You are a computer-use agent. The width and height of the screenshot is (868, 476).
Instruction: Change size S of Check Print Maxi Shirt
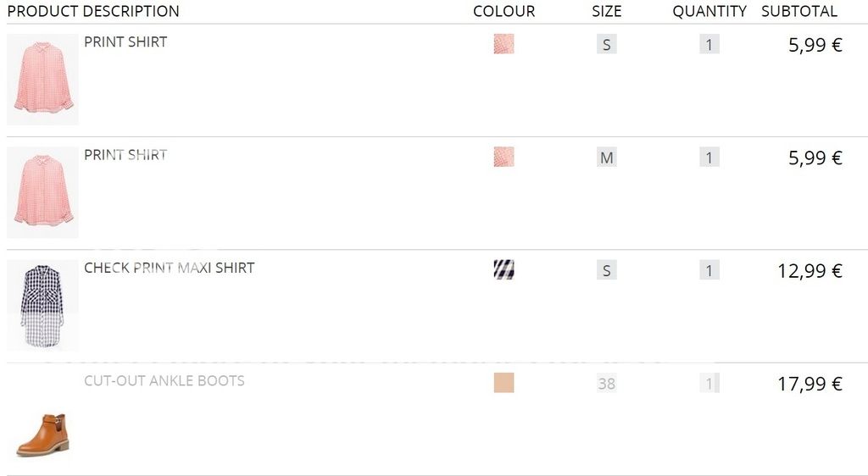tap(607, 270)
